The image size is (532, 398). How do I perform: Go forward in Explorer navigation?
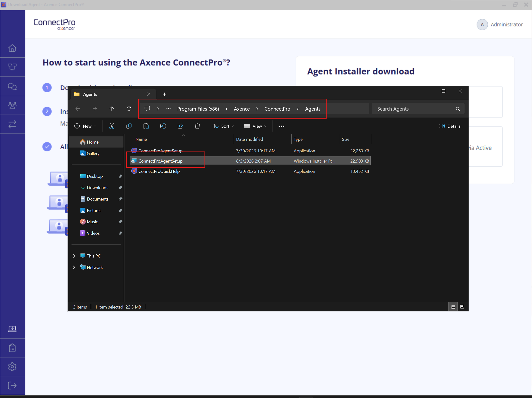(x=95, y=109)
